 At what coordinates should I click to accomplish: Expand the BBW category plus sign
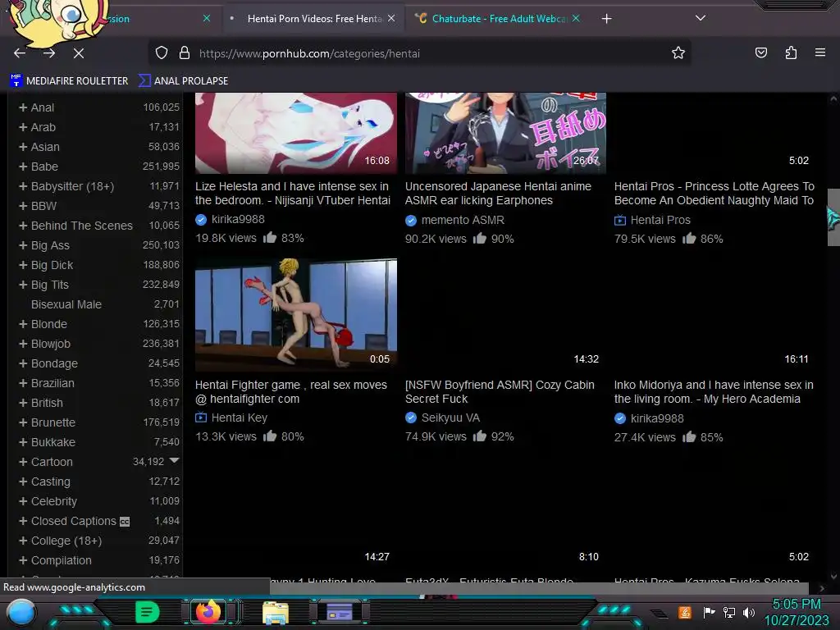pyautogui.click(x=23, y=206)
